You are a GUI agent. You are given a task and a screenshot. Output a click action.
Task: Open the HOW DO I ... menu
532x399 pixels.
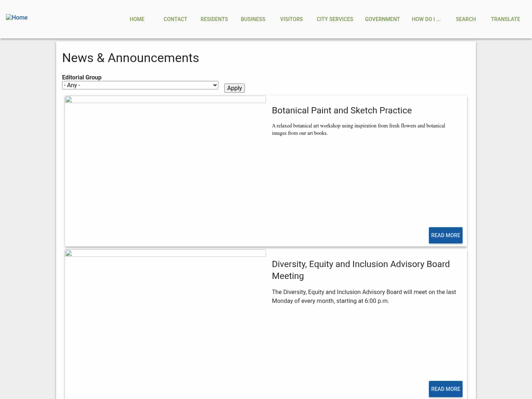[426, 19]
